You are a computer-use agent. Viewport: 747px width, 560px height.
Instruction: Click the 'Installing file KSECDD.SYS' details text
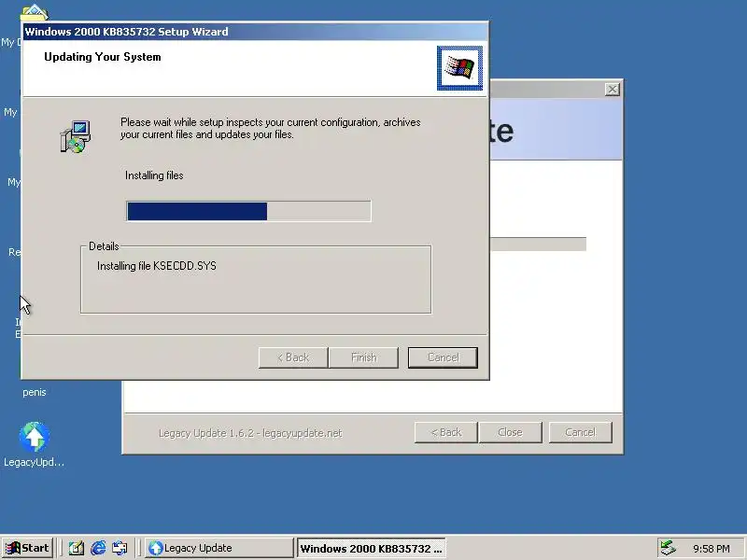tap(157, 266)
